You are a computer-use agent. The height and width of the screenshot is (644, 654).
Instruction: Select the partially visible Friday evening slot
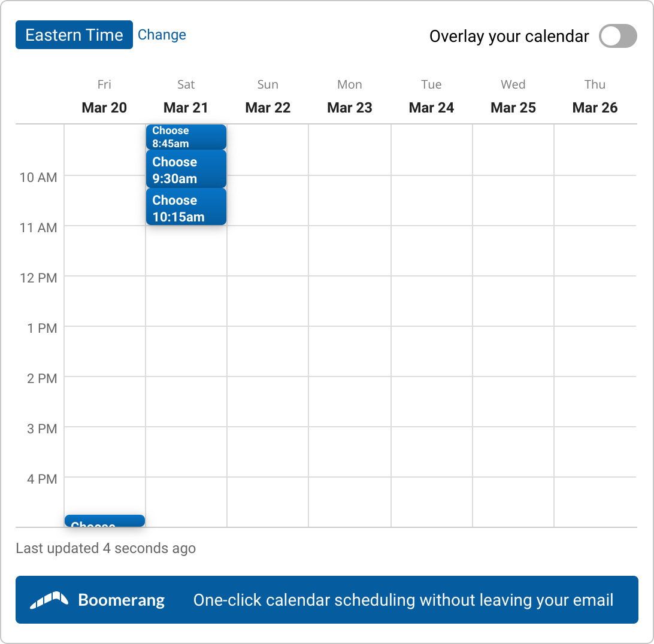105,521
